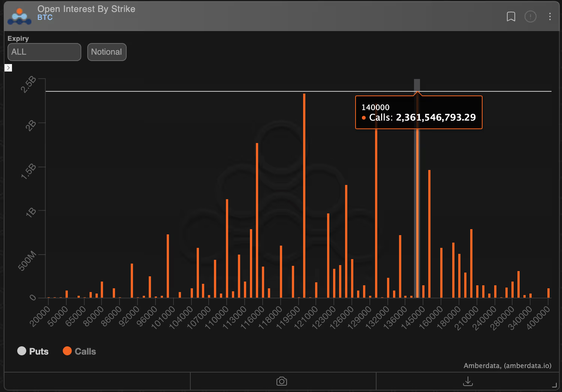Click the resize handle in bottom-right corner
This screenshot has width=562, height=392.
tap(554, 385)
